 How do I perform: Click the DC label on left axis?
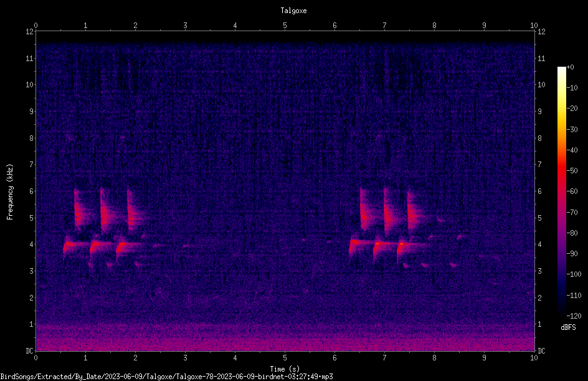30,351
